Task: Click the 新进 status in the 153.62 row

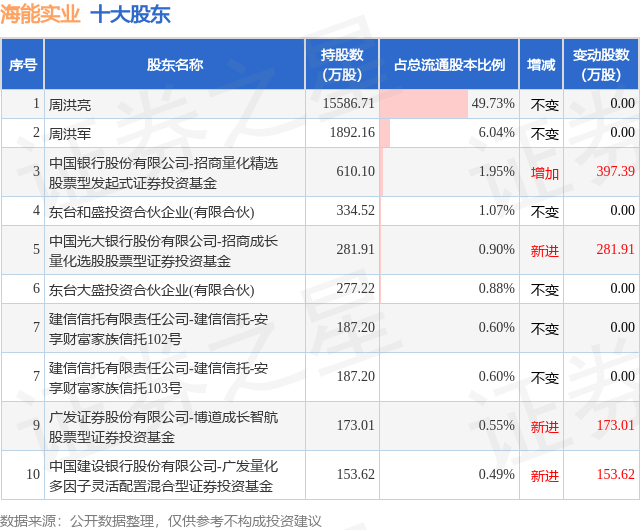Action: pyautogui.click(x=544, y=476)
